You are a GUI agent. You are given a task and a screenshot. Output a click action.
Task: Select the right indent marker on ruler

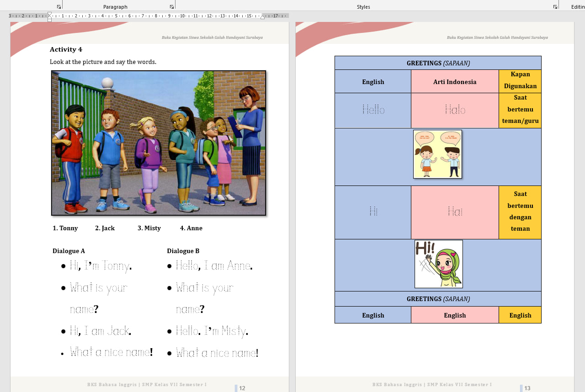pyautogui.click(x=262, y=17)
